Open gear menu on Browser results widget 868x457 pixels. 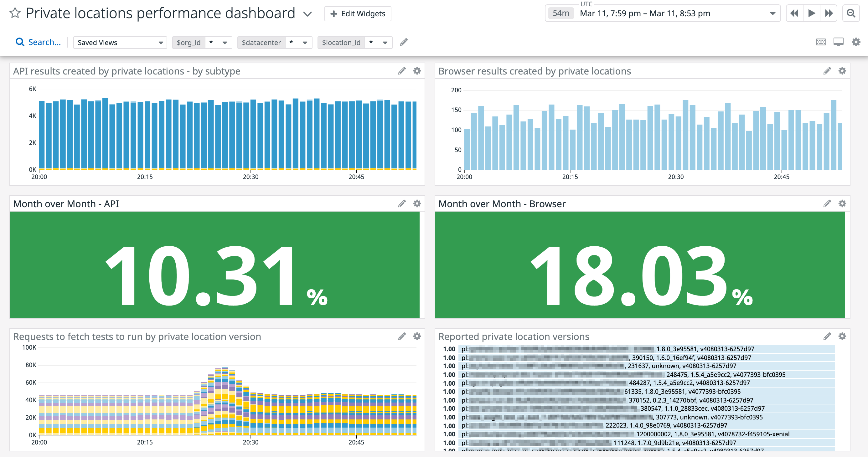(842, 71)
